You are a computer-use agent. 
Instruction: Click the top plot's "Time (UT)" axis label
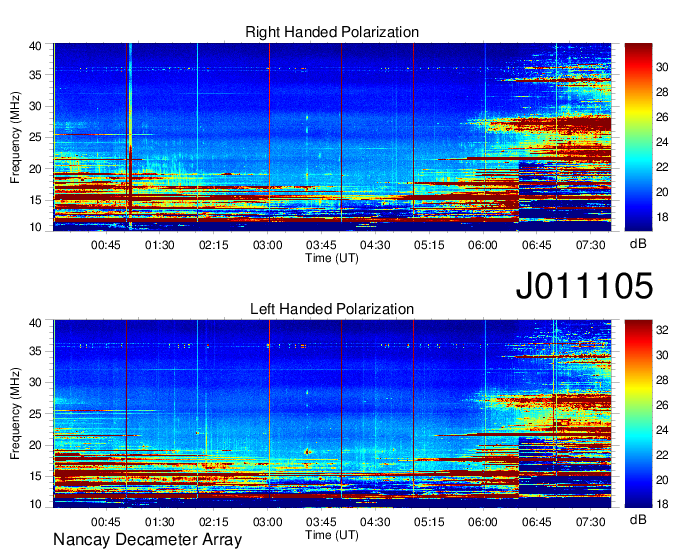(x=332, y=258)
